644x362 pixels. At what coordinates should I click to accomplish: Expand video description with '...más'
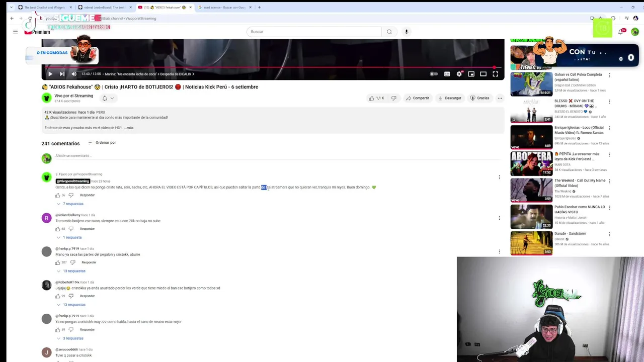point(128,128)
